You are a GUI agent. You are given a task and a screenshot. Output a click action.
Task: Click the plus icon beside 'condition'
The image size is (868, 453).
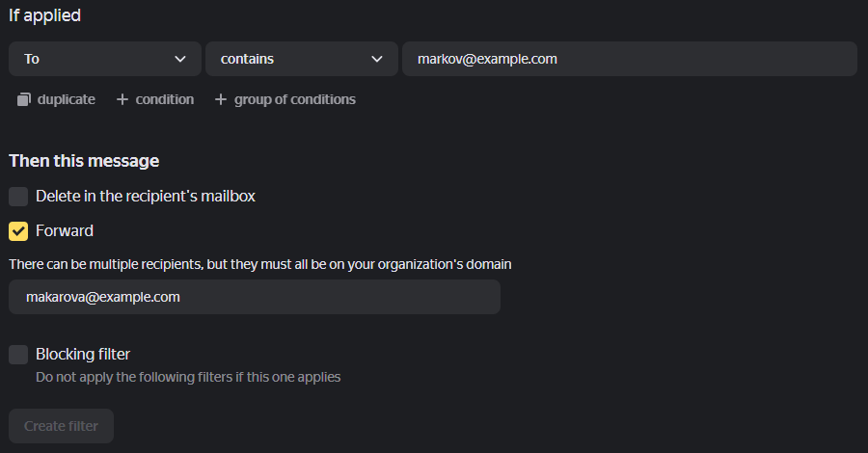(122, 99)
